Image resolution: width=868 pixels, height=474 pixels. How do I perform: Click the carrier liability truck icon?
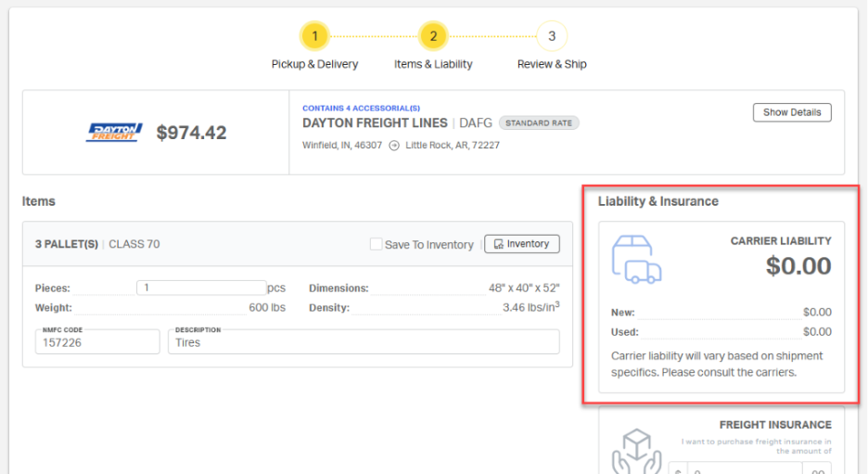(x=636, y=260)
